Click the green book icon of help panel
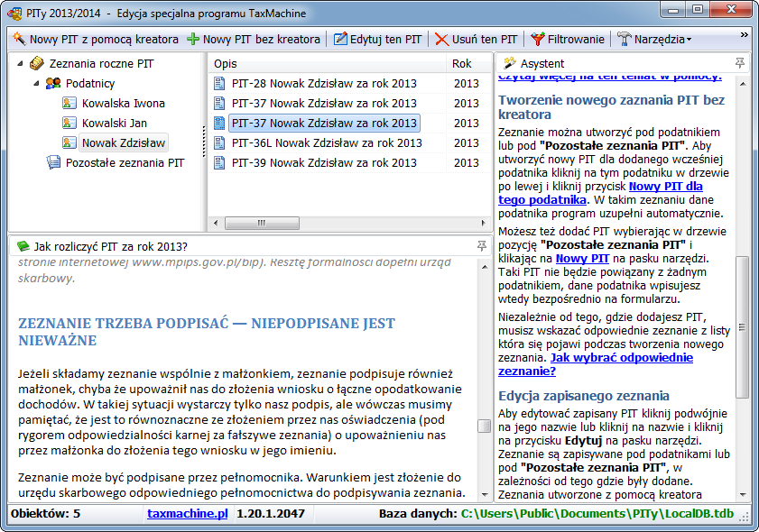 pyautogui.click(x=23, y=246)
